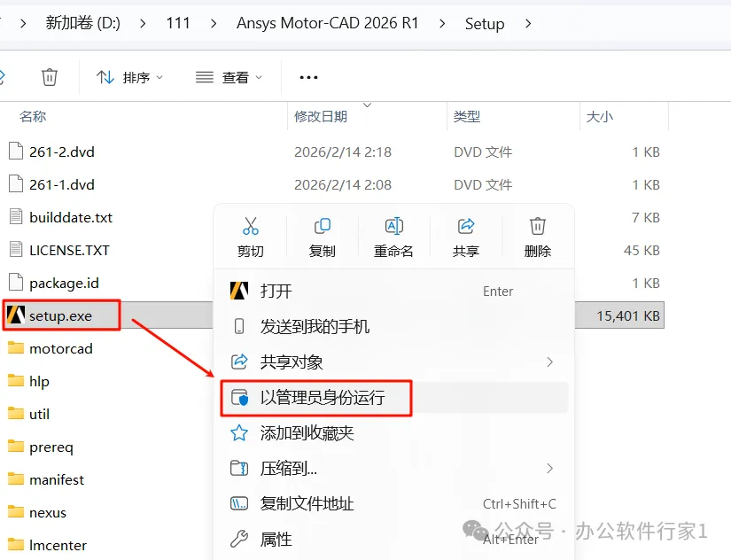Click the Compress to archive icon
The image size is (731, 560).
239,468
